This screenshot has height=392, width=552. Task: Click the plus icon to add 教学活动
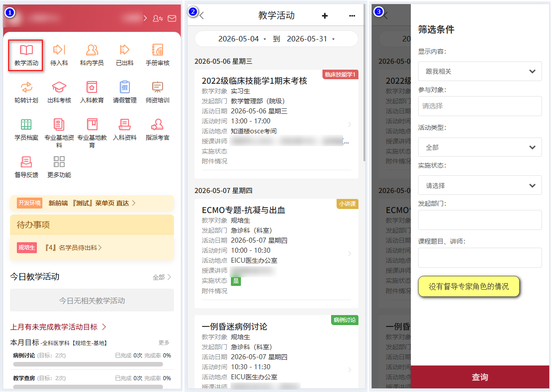(325, 15)
